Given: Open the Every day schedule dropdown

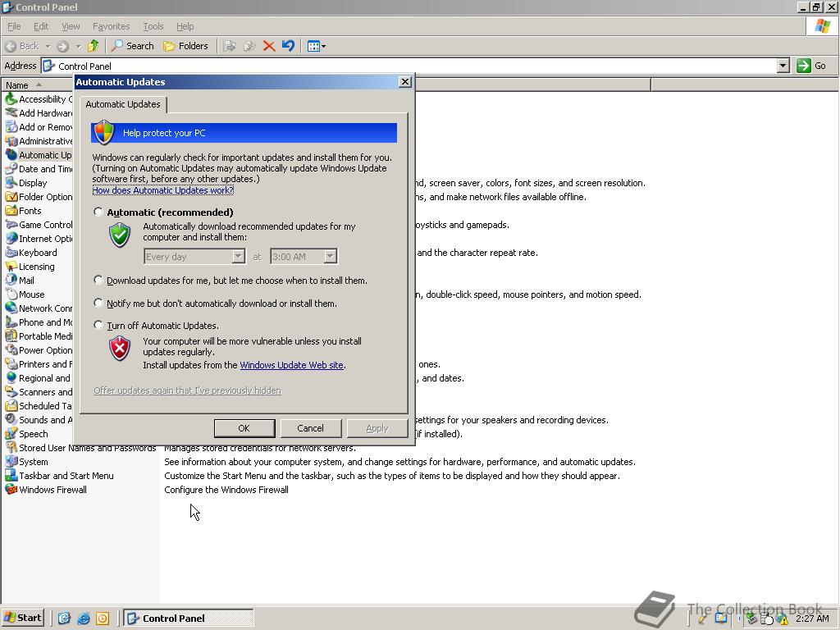Looking at the screenshot, I should click(194, 257).
